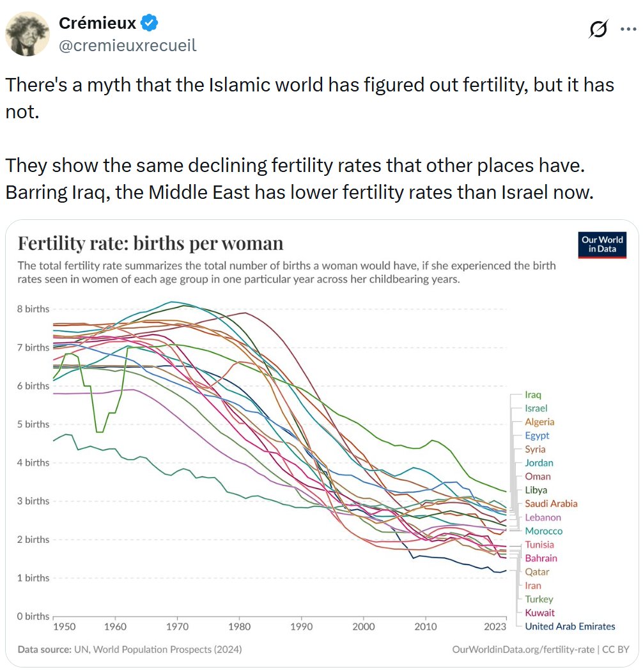Select Lebanon legend entry

click(543, 517)
